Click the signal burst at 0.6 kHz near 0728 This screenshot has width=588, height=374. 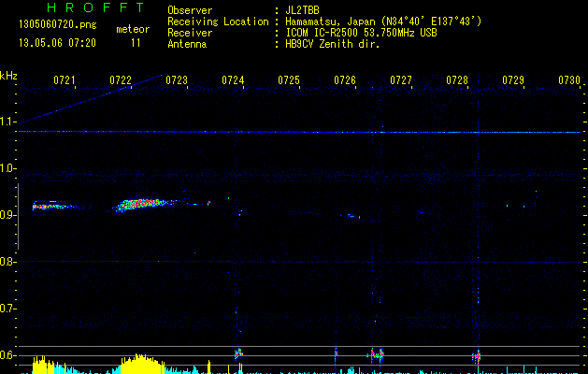coord(477,356)
